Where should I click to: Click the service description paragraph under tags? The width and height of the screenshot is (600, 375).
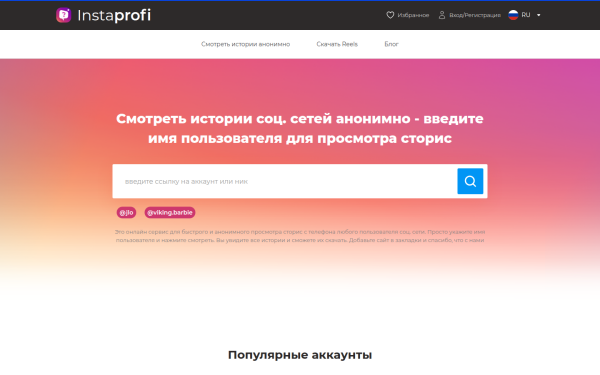tap(300, 236)
